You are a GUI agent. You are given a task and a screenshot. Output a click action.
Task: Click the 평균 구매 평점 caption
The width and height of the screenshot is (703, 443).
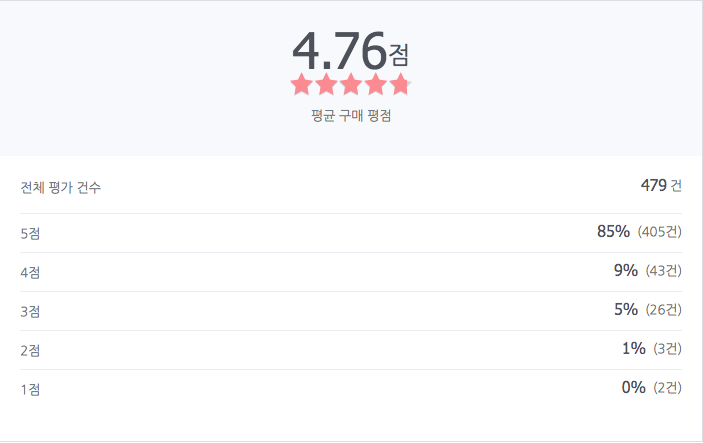(x=351, y=116)
